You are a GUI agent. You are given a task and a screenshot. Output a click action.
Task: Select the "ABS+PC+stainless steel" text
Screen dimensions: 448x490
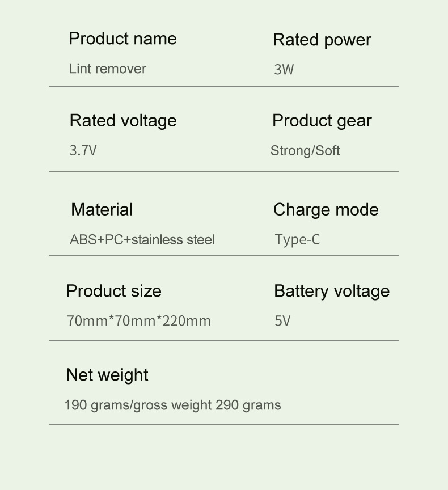click(x=142, y=239)
